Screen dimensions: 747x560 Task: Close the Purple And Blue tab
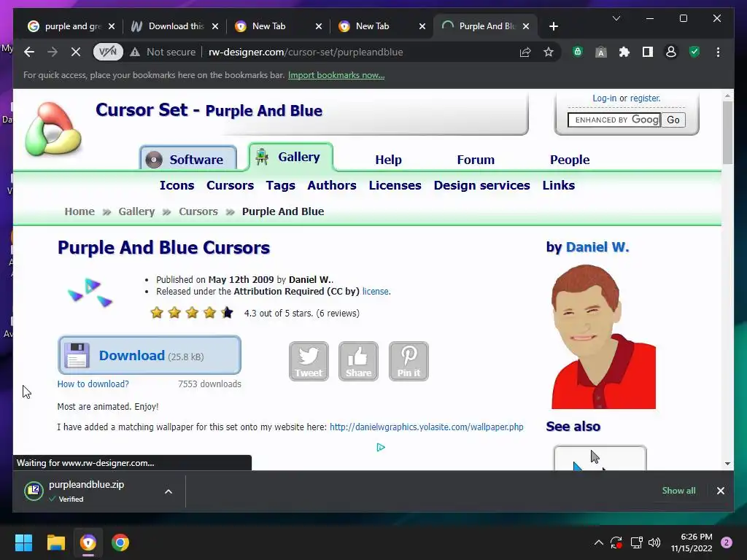[x=525, y=26]
